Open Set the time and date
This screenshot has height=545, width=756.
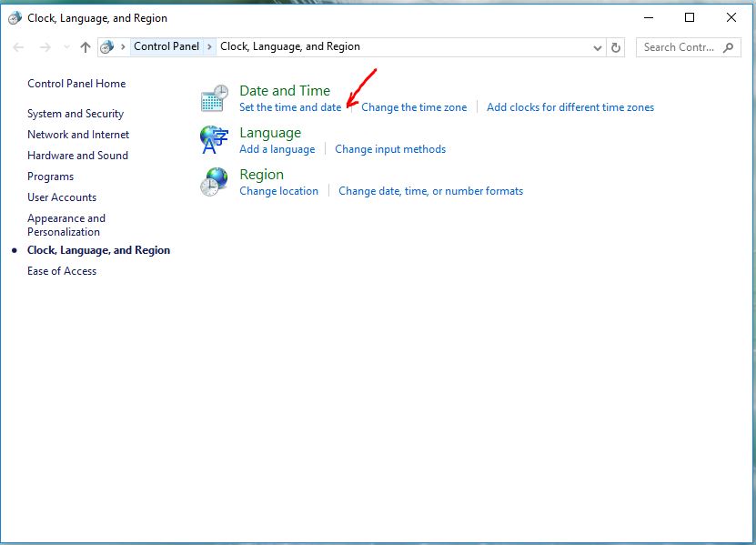290,107
